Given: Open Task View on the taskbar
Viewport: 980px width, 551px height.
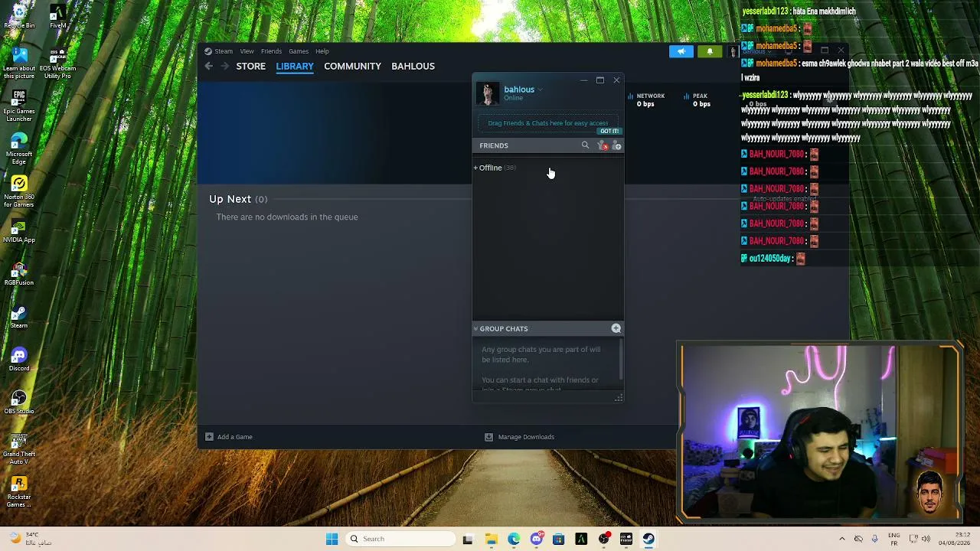Looking at the screenshot, I should point(468,539).
